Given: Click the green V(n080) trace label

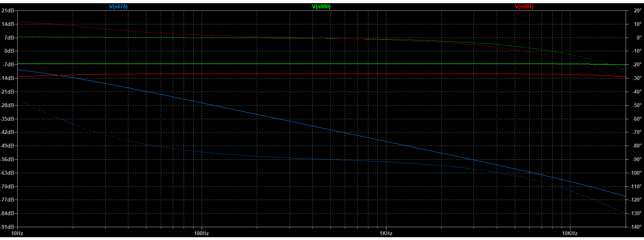Looking at the screenshot, I should [x=321, y=7].
